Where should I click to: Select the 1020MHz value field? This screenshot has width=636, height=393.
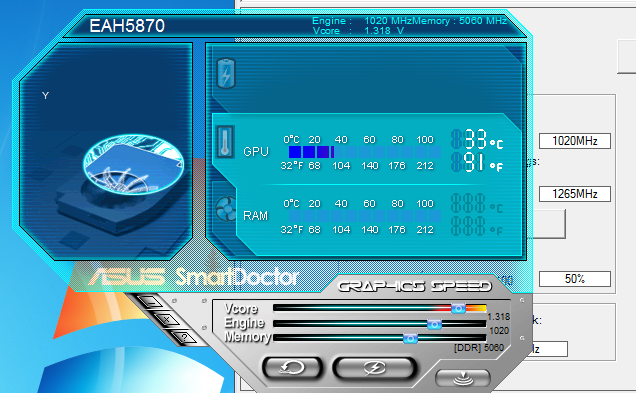575,141
